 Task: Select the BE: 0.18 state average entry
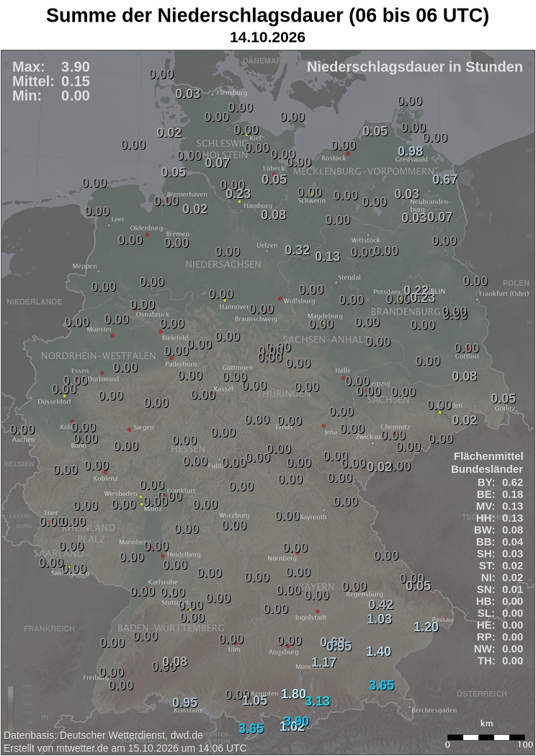(x=500, y=494)
